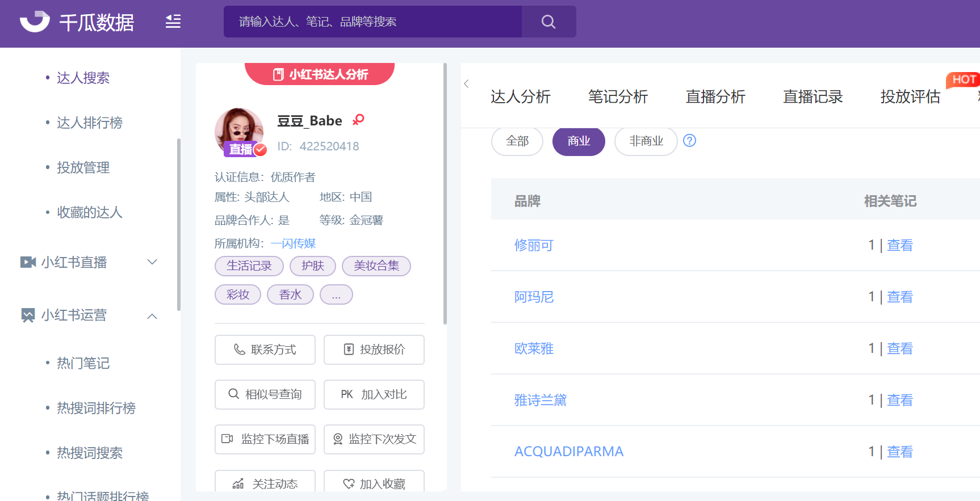Select the 生活记录 tag
The image size is (980, 501).
point(249,266)
